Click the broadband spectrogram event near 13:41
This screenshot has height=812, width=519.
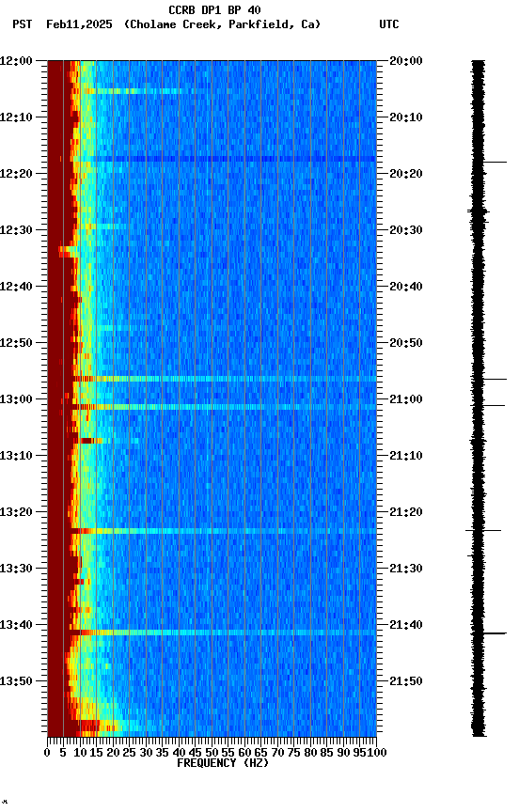click(224, 632)
